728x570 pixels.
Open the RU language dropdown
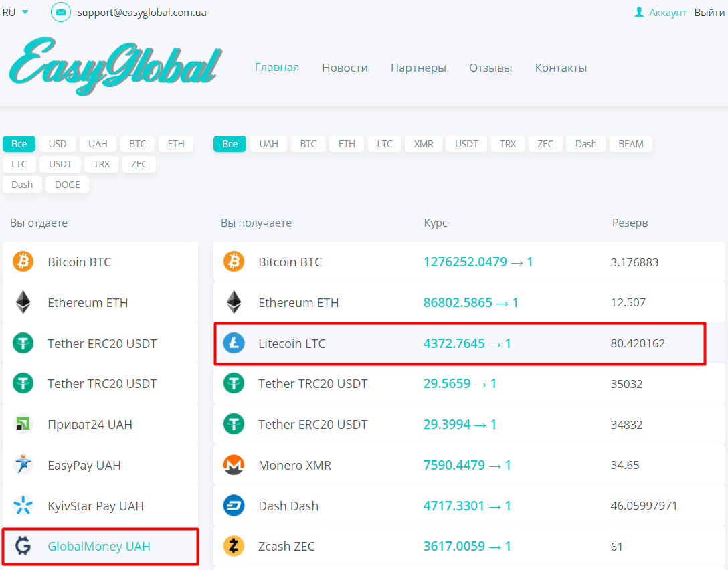pos(15,12)
